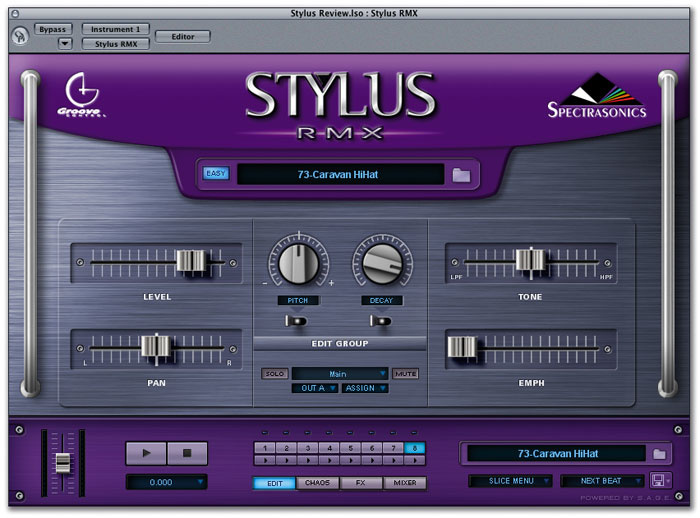Trigger the play arrow under part 4
The width and height of the screenshot is (700, 518).
point(329,460)
